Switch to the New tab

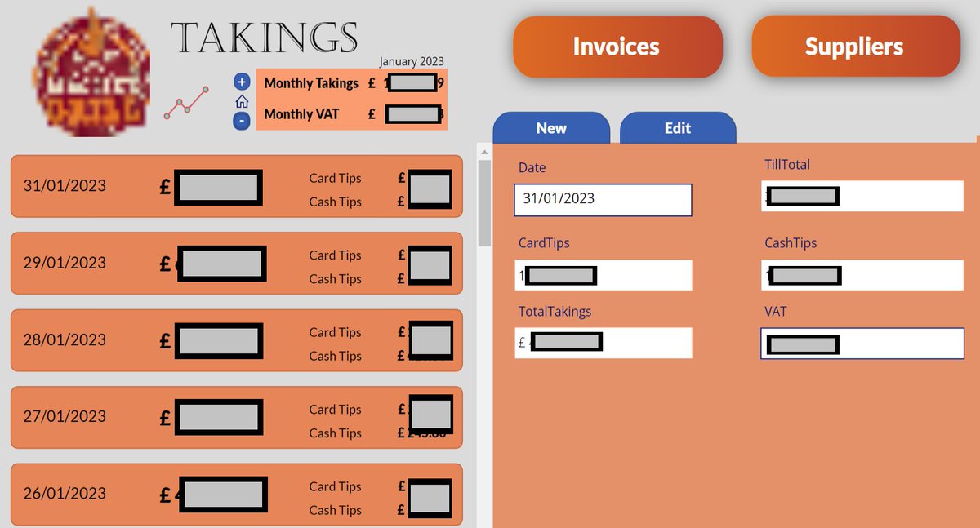coord(551,128)
